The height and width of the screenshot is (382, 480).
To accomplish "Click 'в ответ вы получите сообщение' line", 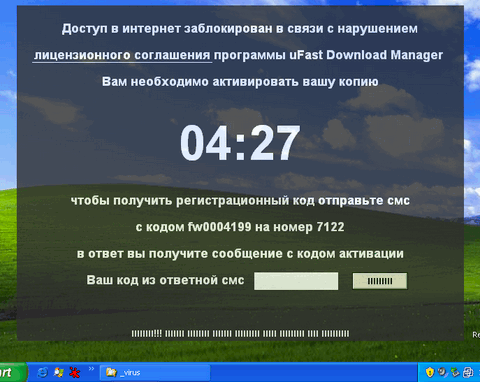I will pos(240,254).
